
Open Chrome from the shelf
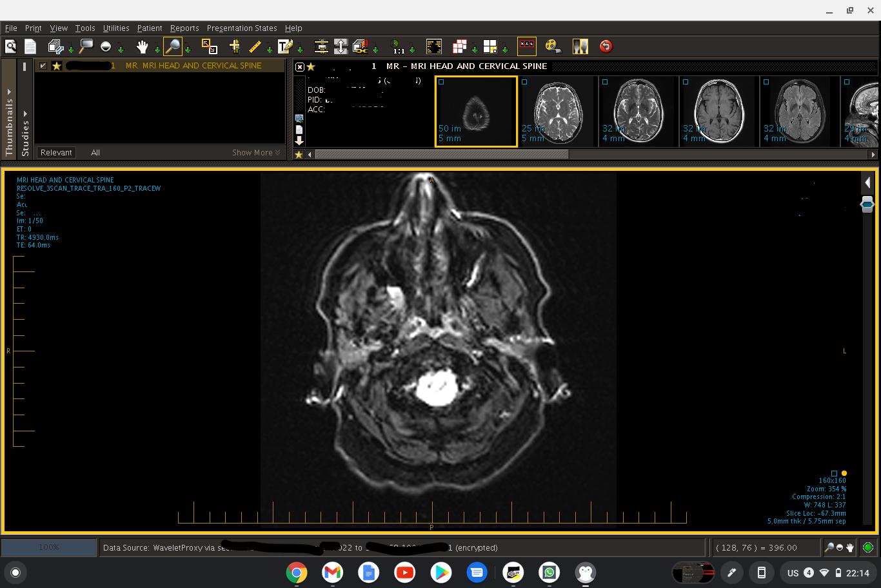pos(297,573)
